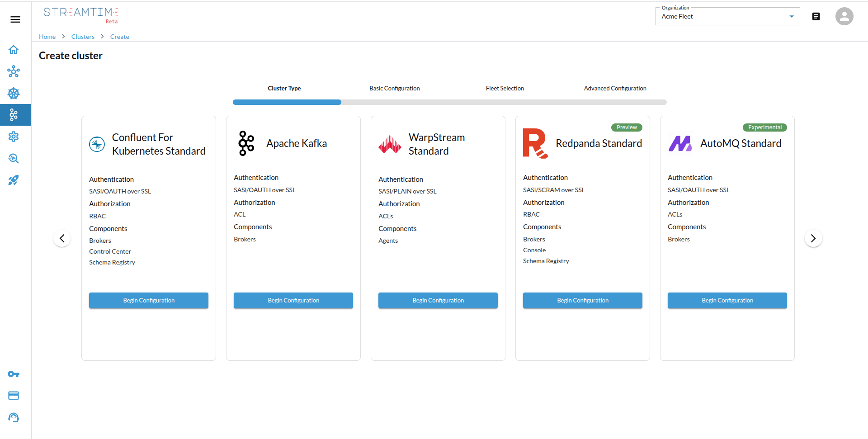Click 'Agents' in WarpStream card
The width and height of the screenshot is (868, 439).
coord(388,241)
